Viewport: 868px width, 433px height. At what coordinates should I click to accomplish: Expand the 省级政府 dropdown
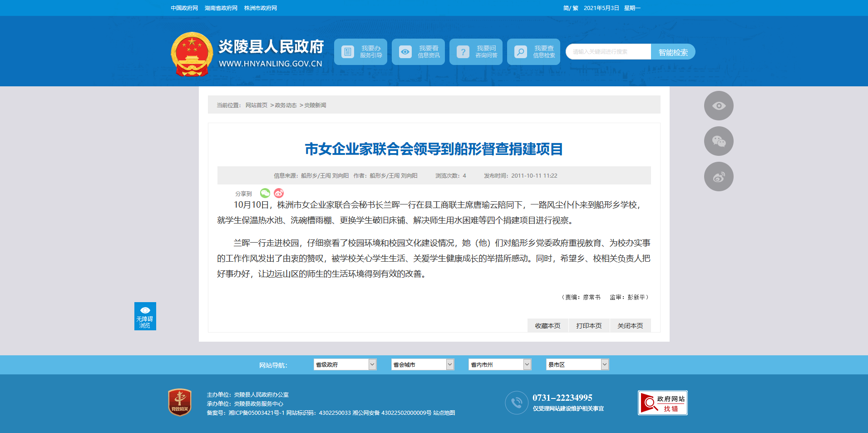345,364
